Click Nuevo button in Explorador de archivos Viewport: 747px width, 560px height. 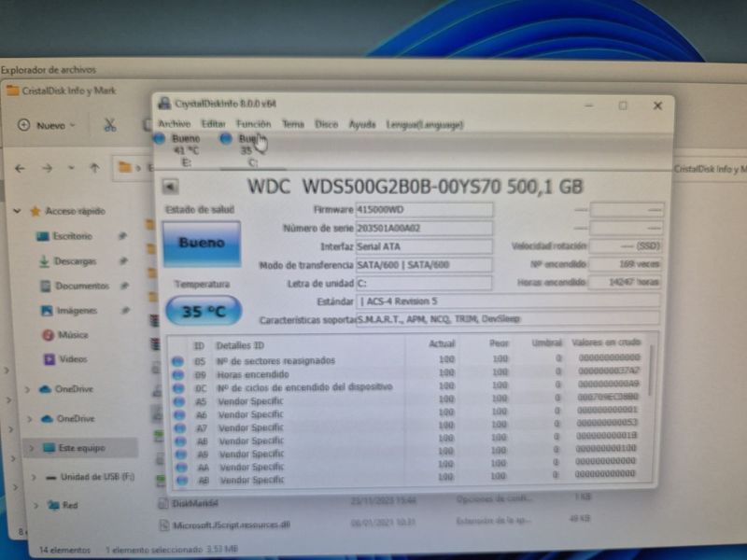pyautogui.click(x=47, y=125)
